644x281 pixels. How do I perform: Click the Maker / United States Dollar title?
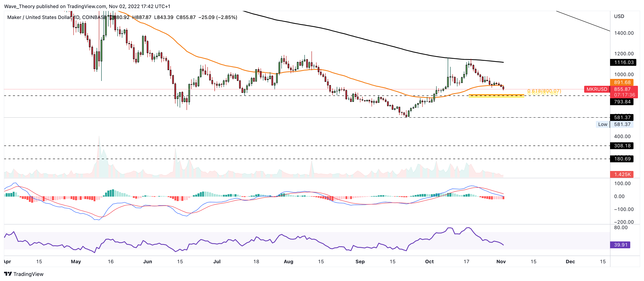click(x=39, y=17)
